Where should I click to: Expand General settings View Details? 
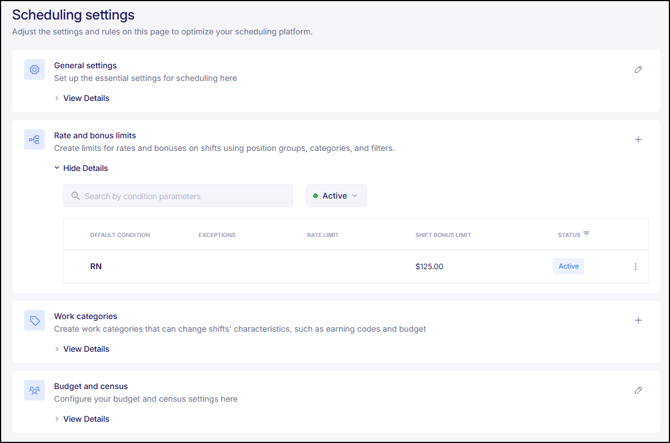[x=82, y=98]
